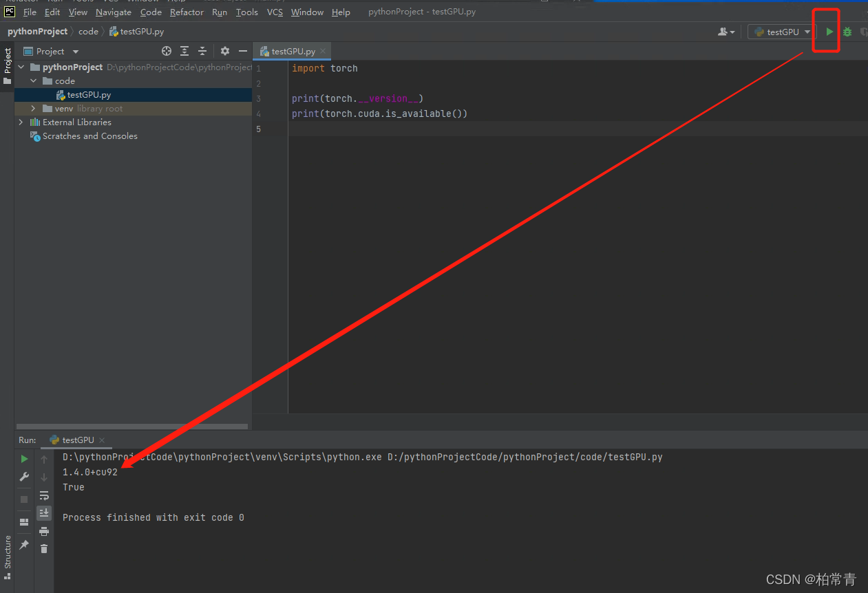868x593 pixels.
Task: Click line number 1 in the gutter
Action: coord(258,69)
